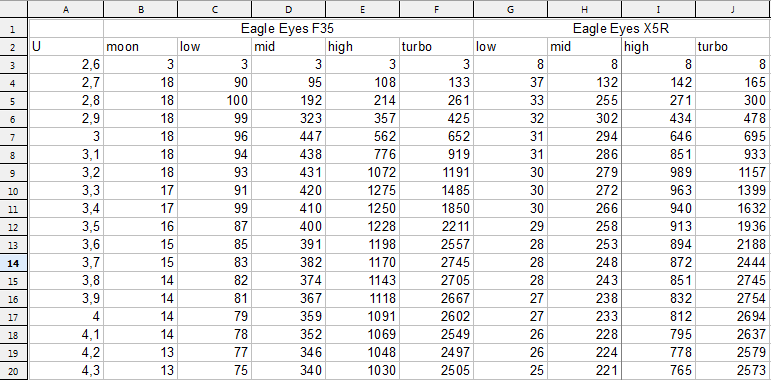Select 'mid' cell in column H
The image size is (771, 380).
point(585,47)
